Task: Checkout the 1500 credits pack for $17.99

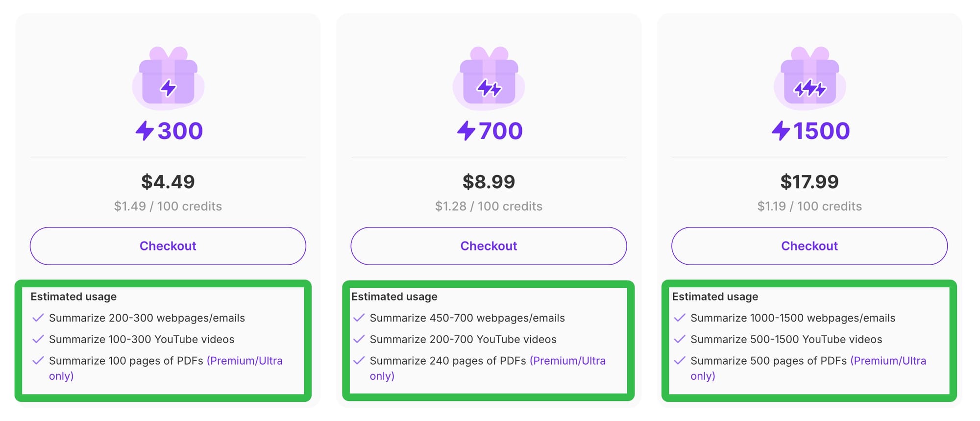Action: click(809, 246)
